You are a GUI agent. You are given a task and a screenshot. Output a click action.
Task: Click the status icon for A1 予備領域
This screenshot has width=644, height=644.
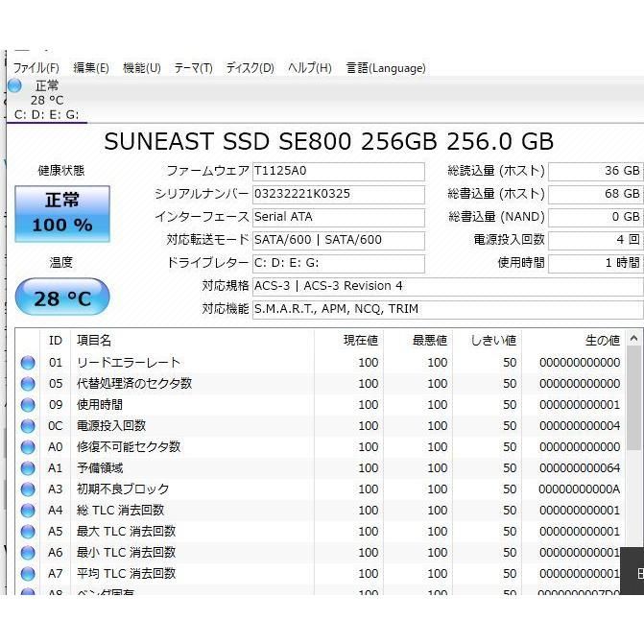pos(28,468)
